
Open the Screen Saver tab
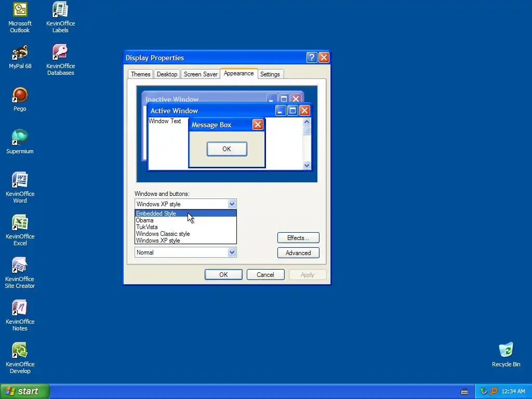(201, 74)
